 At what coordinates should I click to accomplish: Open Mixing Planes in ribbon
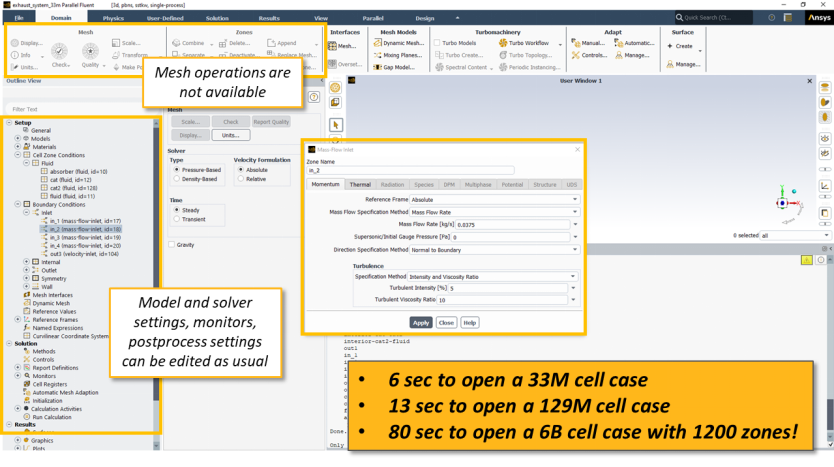378,55
